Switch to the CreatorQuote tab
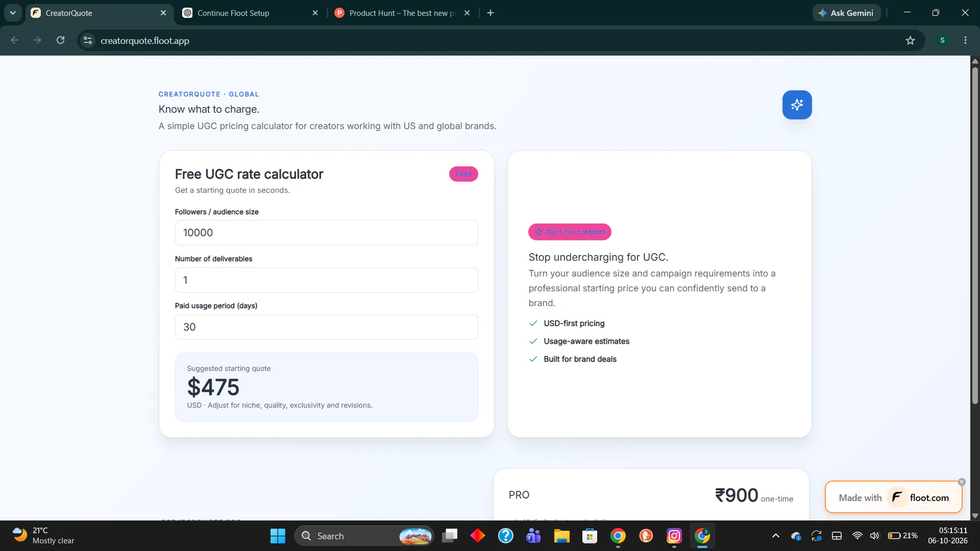 97,13
